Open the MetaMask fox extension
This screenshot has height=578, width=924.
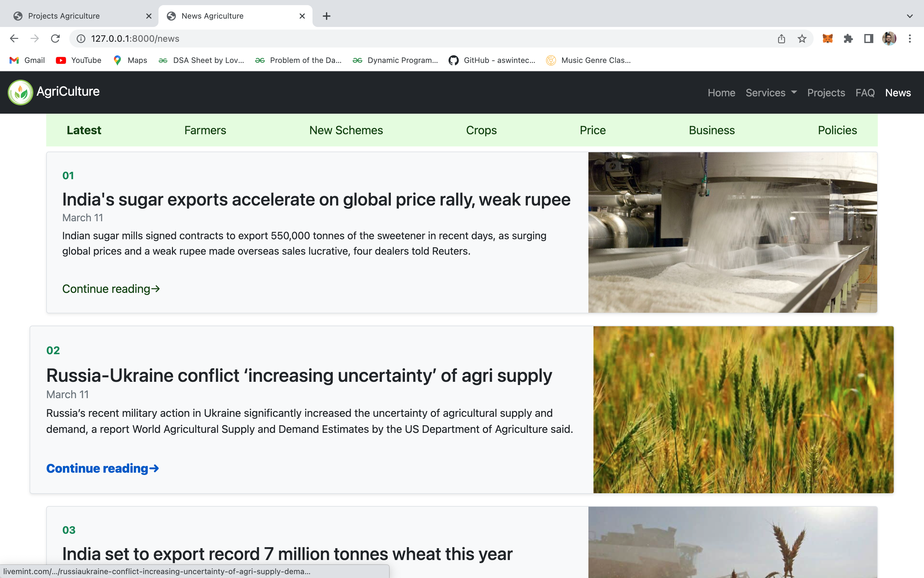[827, 39]
